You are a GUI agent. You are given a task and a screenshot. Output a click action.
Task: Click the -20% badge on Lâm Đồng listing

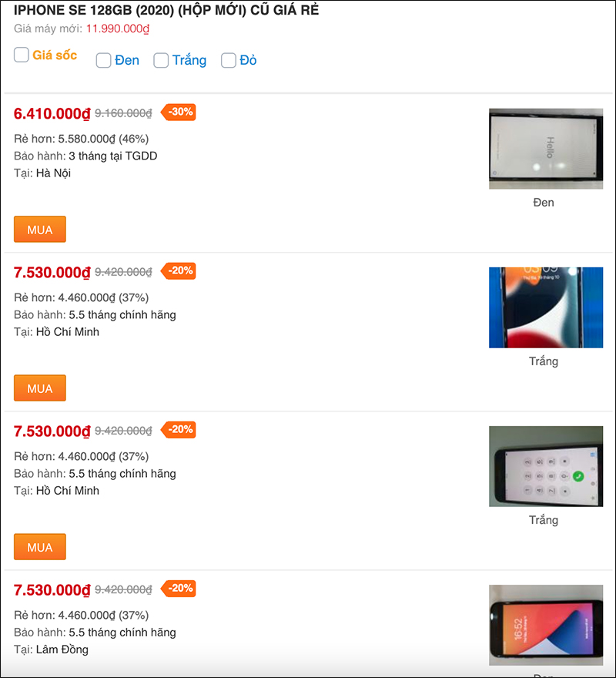178,588
